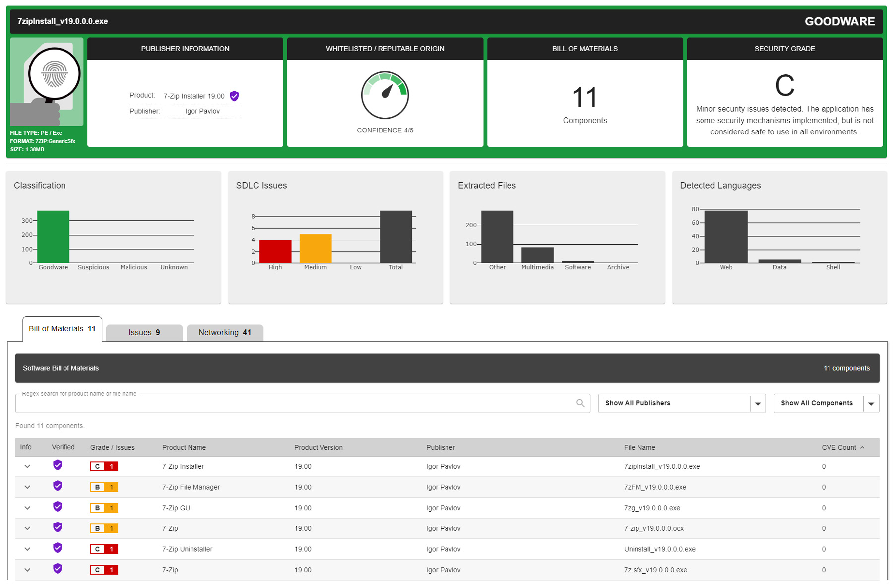
Task: Click the Multimedia extracted files bar
Action: [537, 255]
